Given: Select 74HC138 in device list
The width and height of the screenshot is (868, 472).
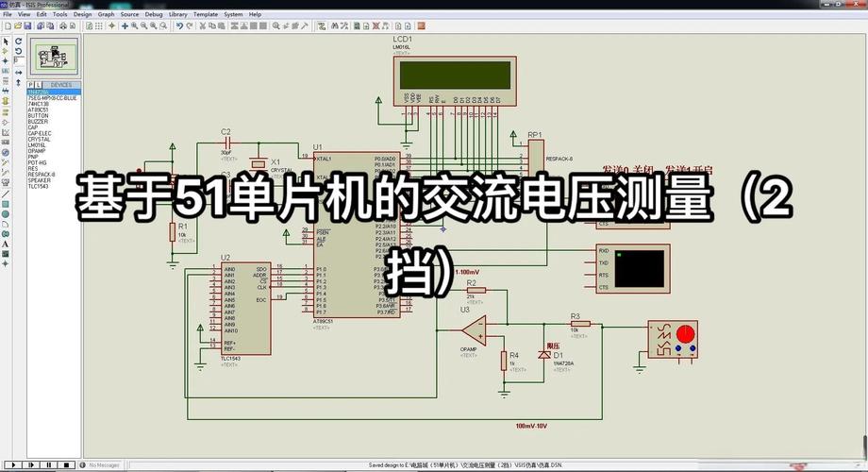Looking at the screenshot, I should click(x=38, y=104).
